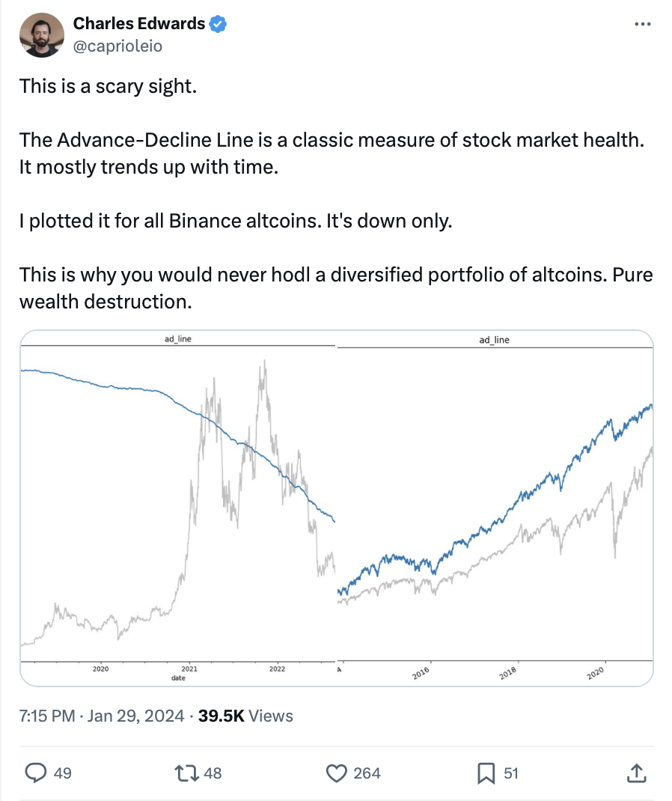Click the tweet text 'This is a scary sight.'
This screenshot has height=801, width=672.
[x=109, y=86]
